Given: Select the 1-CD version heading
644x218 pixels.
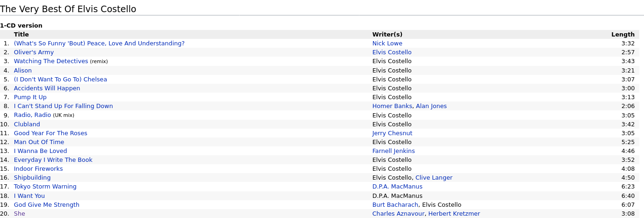Looking at the screenshot, I should click(21, 26).
